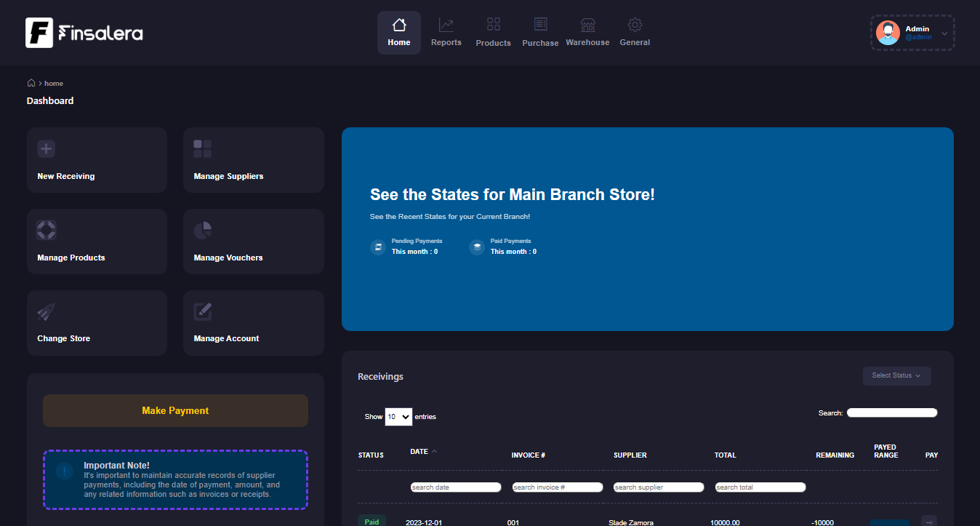Expand the Admin account dropdown arrow
980x526 pixels.
click(944, 33)
